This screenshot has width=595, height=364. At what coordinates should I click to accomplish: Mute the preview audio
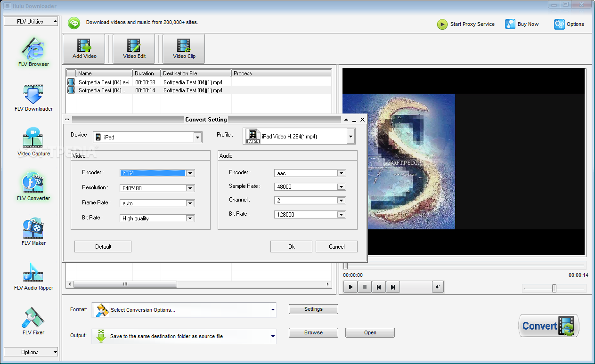tap(438, 287)
